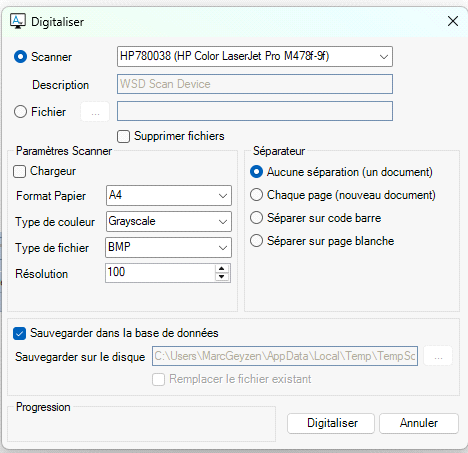Viewport: 468px width, 453px height.
Task: Enable the Supprimer fichiers checkbox
Action: click(x=123, y=136)
